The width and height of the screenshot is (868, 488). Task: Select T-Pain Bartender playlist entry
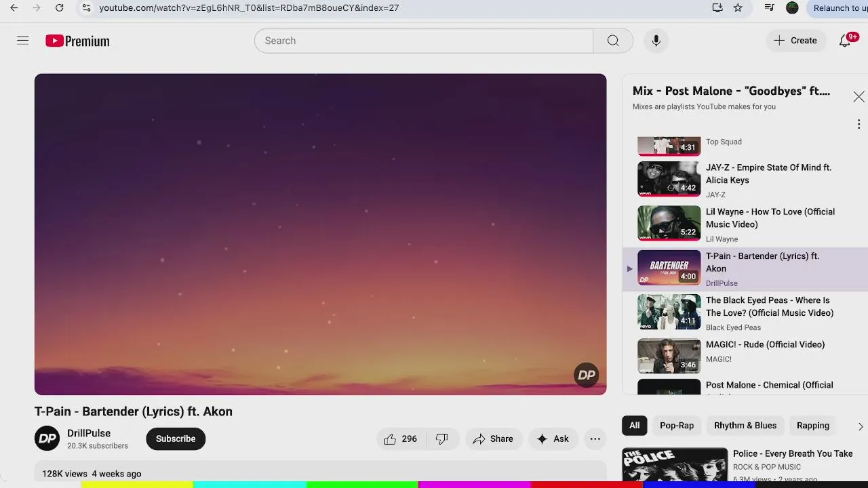[x=745, y=269]
